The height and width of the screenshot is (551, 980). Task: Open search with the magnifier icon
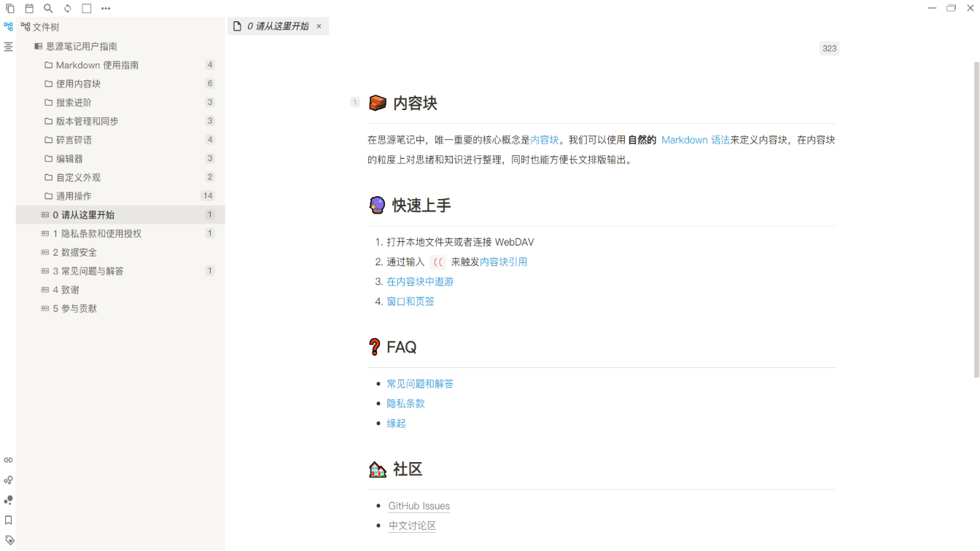pos(48,9)
